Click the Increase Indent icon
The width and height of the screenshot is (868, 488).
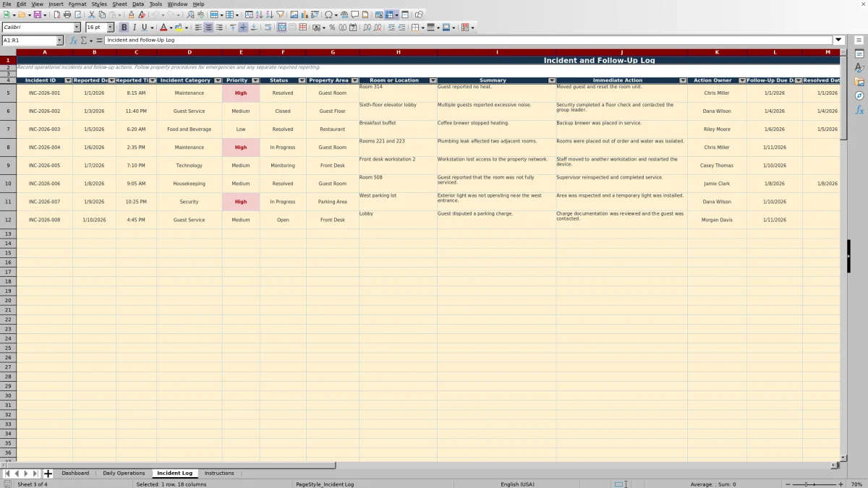pos(391,27)
